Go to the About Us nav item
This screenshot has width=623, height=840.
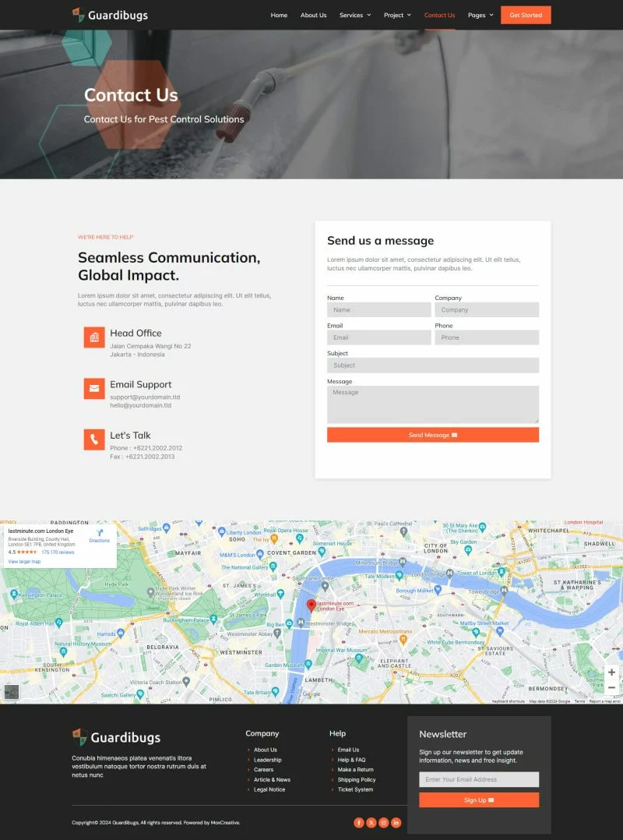coord(313,15)
